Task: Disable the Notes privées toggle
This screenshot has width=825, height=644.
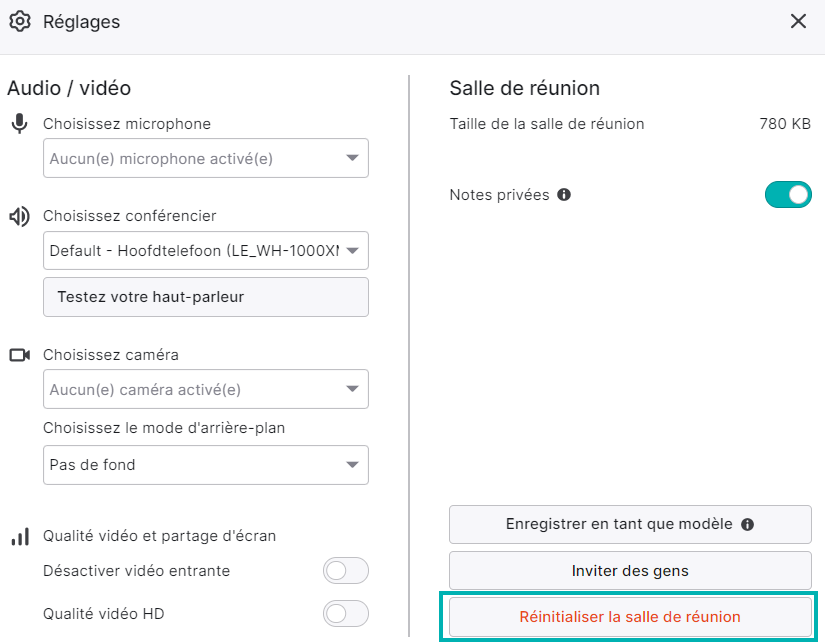Action: (788, 195)
